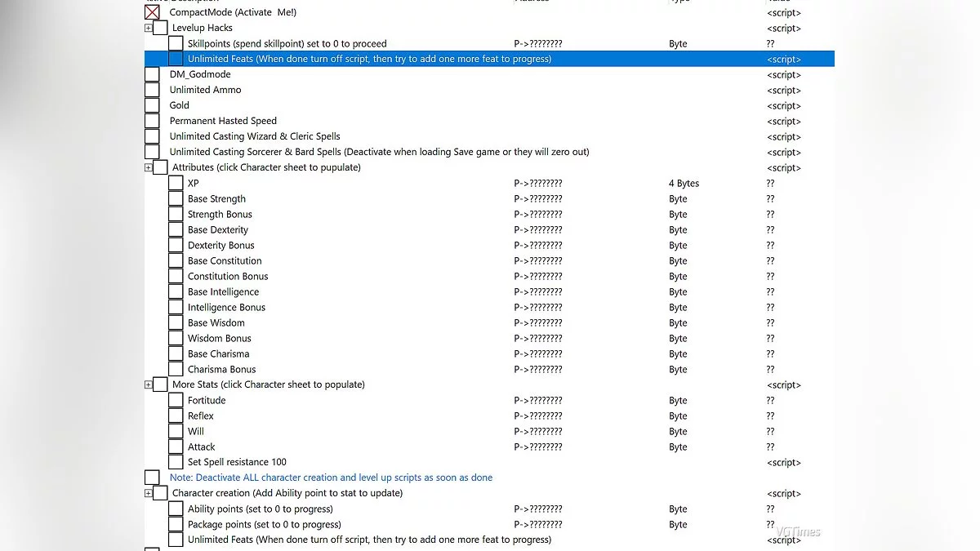Select the Base Charisma row label

click(218, 353)
